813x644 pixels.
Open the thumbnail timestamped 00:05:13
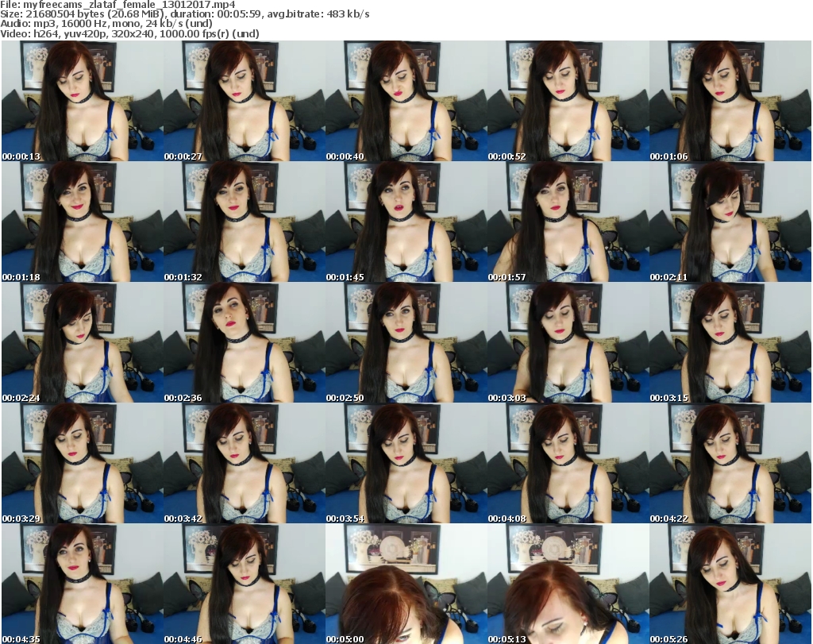click(568, 584)
